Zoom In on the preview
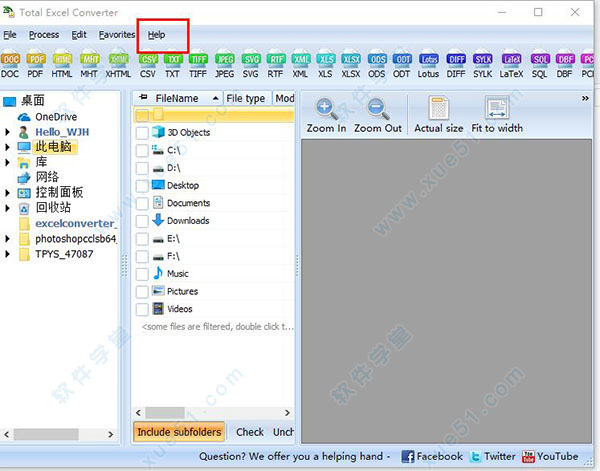Image resolution: width=600 pixels, height=471 pixels. [x=326, y=116]
